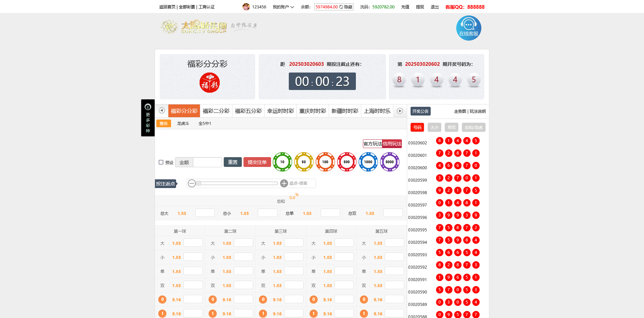Open online customer service chat icon
Screen dimensions: 644x318
[469, 28]
